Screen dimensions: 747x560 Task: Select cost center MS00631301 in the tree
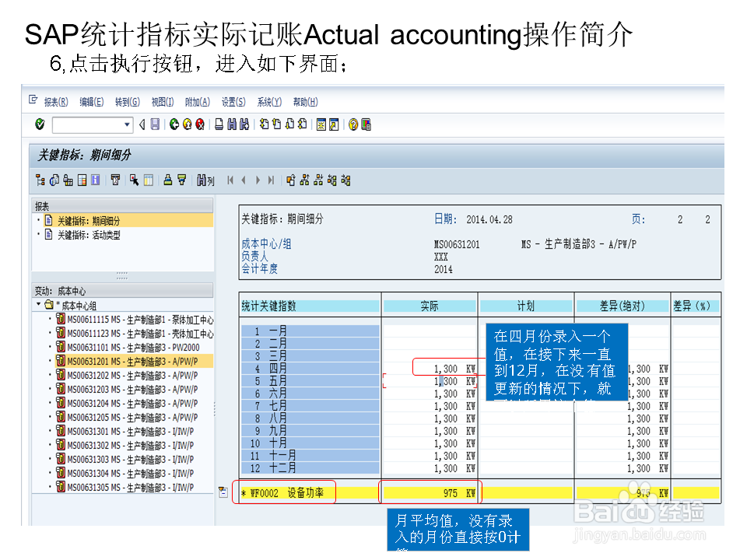[x=125, y=431]
